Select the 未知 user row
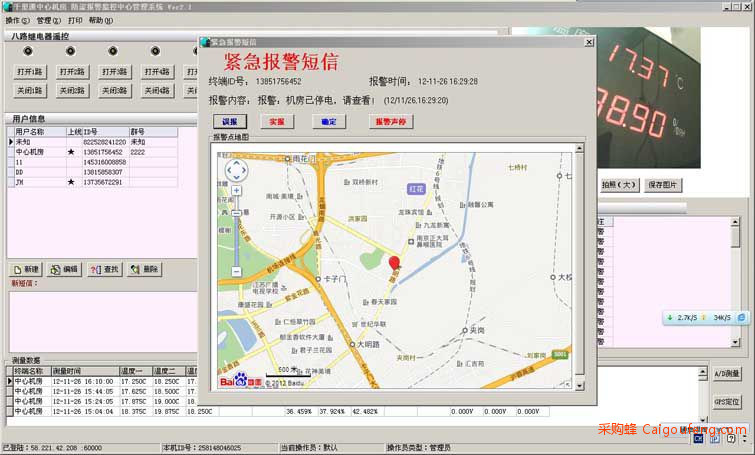The image size is (755, 455). click(92, 142)
